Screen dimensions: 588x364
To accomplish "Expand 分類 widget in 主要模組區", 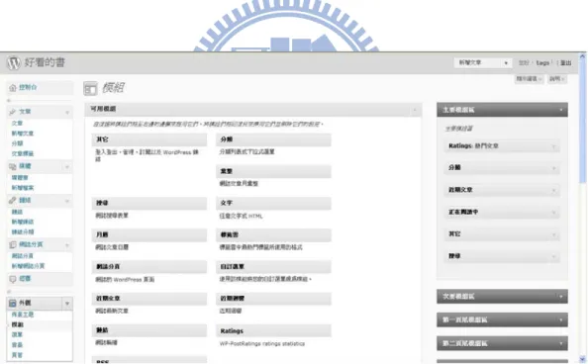I will click(x=553, y=168).
